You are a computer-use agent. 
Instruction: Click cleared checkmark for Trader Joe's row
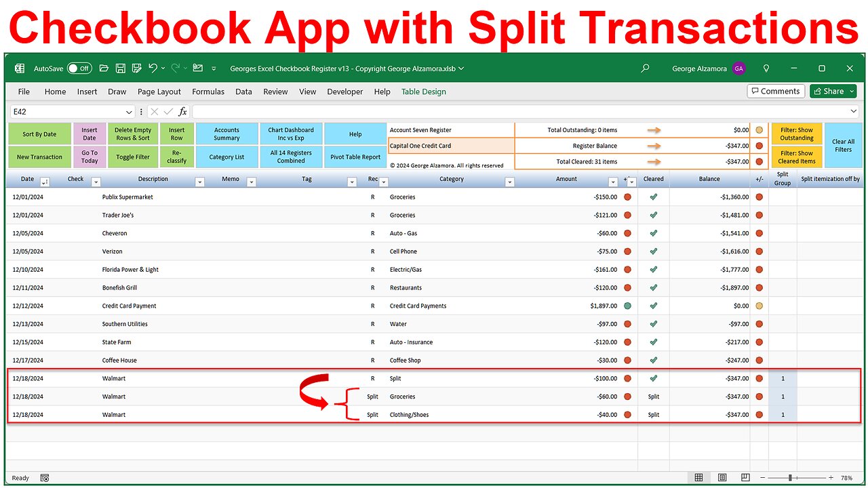point(654,215)
